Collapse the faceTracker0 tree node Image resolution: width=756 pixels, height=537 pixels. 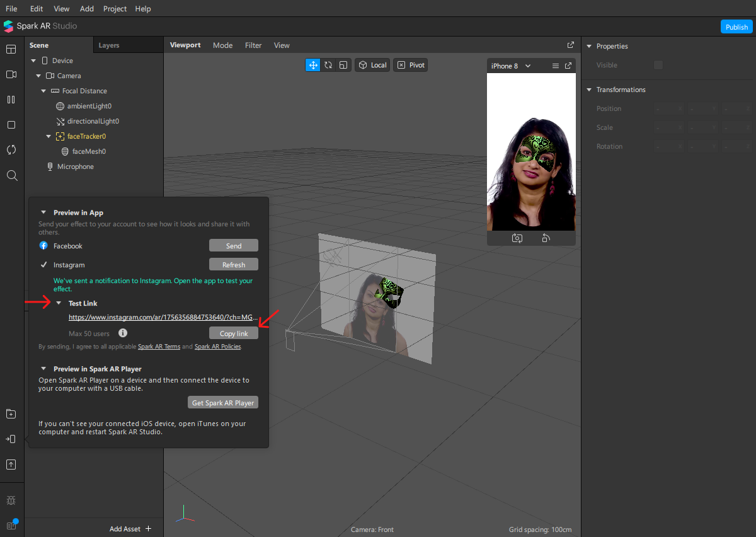click(49, 136)
